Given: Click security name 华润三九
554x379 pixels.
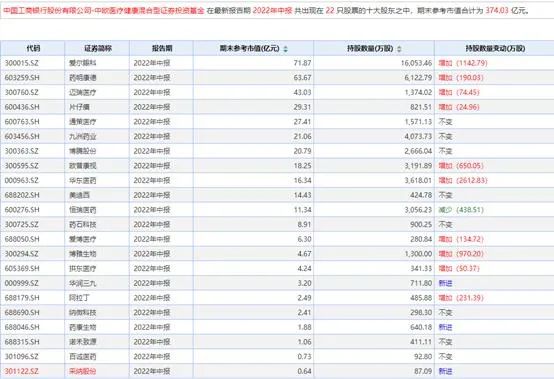Looking at the screenshot, I should click(x=82, y=283).
